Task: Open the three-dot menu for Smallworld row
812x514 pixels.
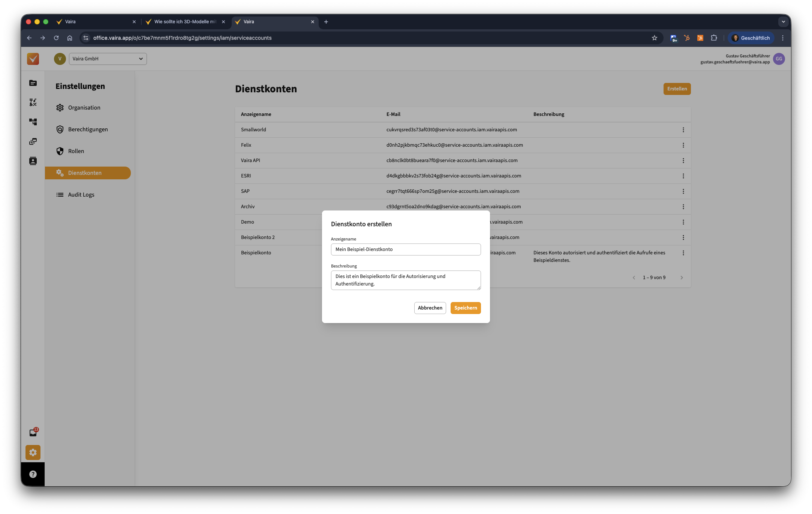Action: click(x=683, y=130)
